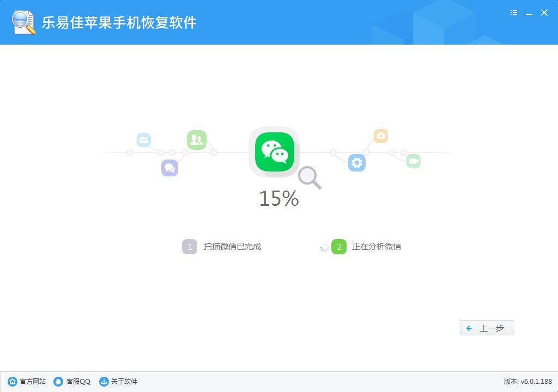The height and width of the screenshot is (392, 558).
Task: Click the magnifying glass scan icon
Action: point(310,177)
